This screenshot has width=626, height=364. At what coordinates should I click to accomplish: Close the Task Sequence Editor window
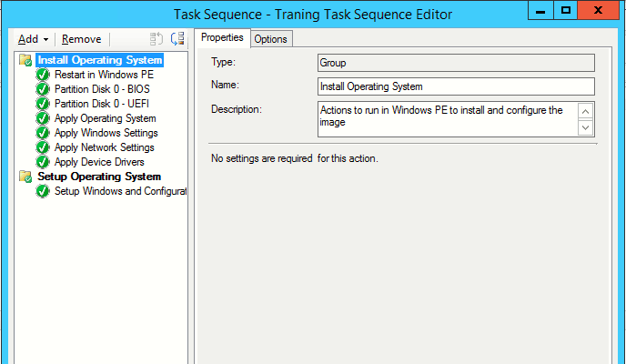point(598,10)
